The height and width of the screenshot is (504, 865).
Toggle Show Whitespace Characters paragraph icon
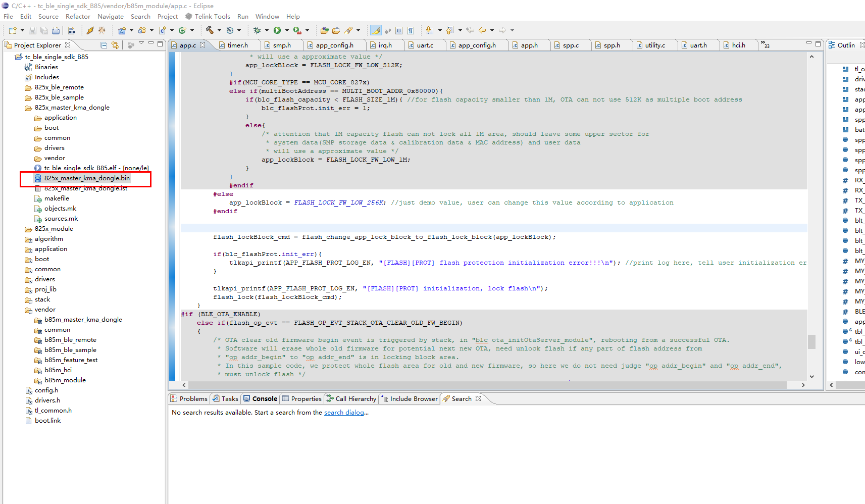[411, 30]
